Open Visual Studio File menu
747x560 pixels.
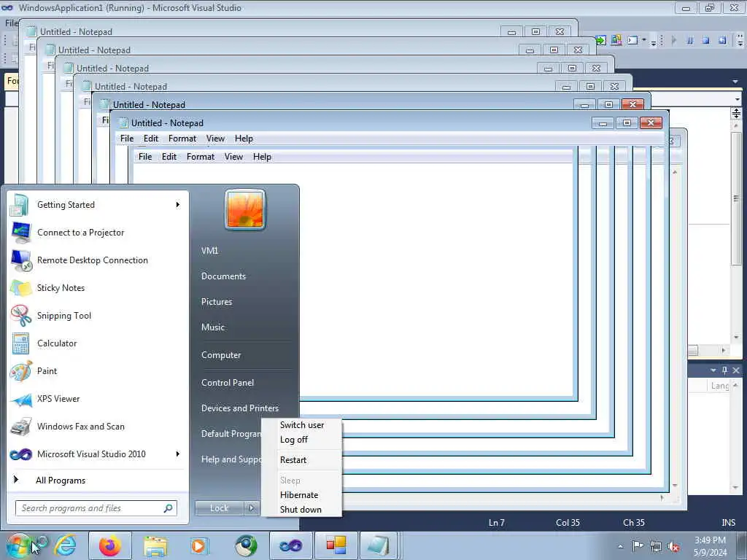click(12, 23)
